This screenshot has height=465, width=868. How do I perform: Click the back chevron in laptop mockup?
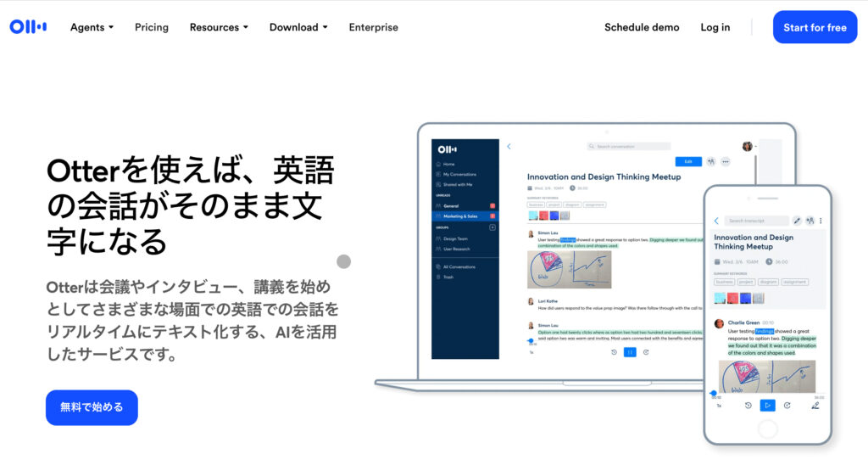coord(509,147)
